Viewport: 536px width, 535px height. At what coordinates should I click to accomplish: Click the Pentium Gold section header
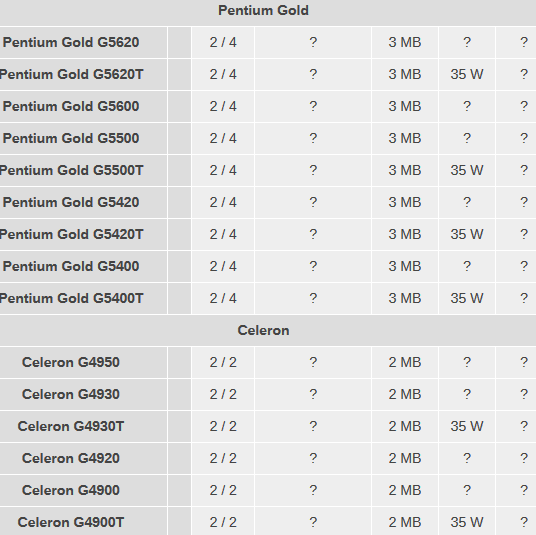(x=263, y=11)
